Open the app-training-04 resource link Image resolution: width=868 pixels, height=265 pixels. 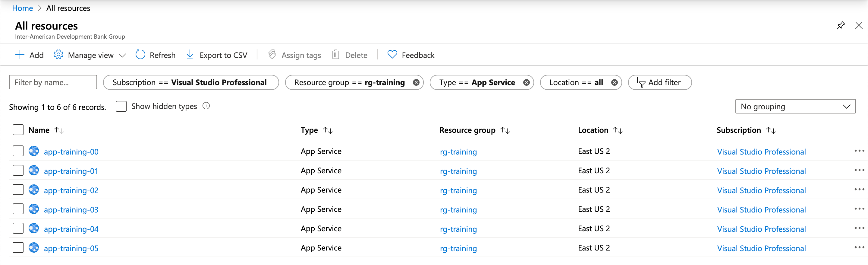point(71,229)
